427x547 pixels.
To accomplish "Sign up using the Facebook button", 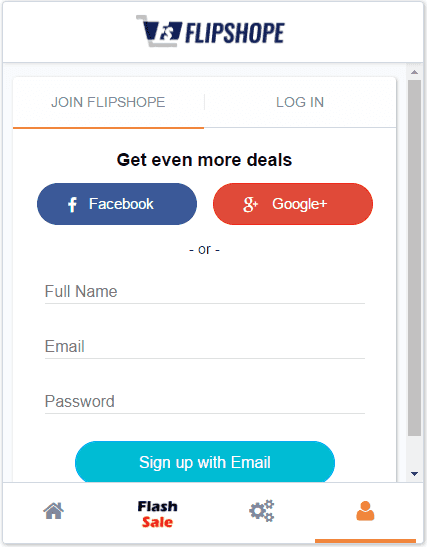I will (117, 204).
